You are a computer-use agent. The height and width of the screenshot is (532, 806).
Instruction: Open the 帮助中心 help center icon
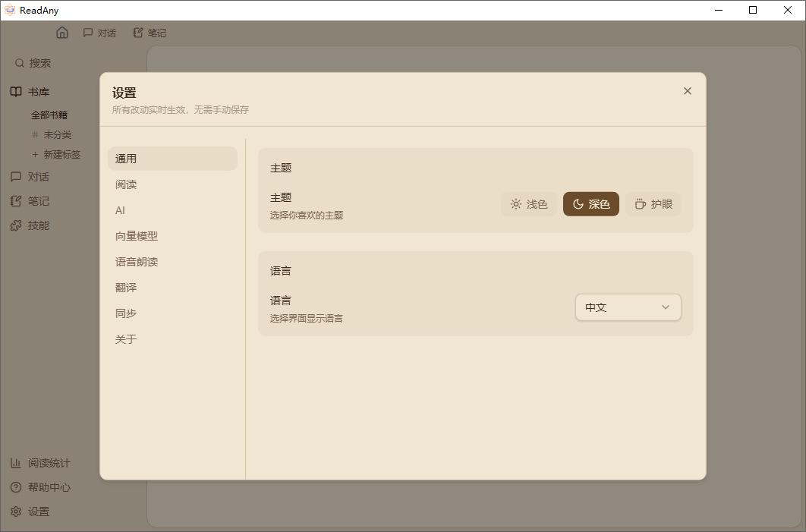[16, 487]
